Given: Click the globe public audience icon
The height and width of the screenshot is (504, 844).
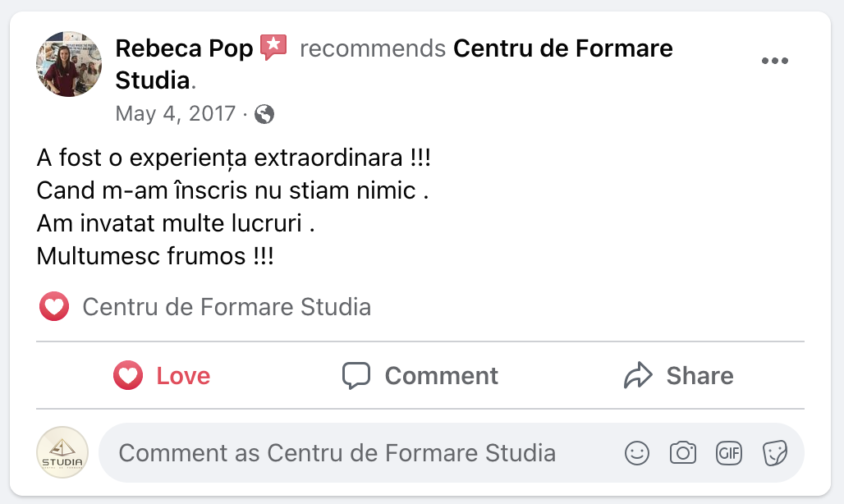Looking at the screenshot, I should click(x=264, y=114).
